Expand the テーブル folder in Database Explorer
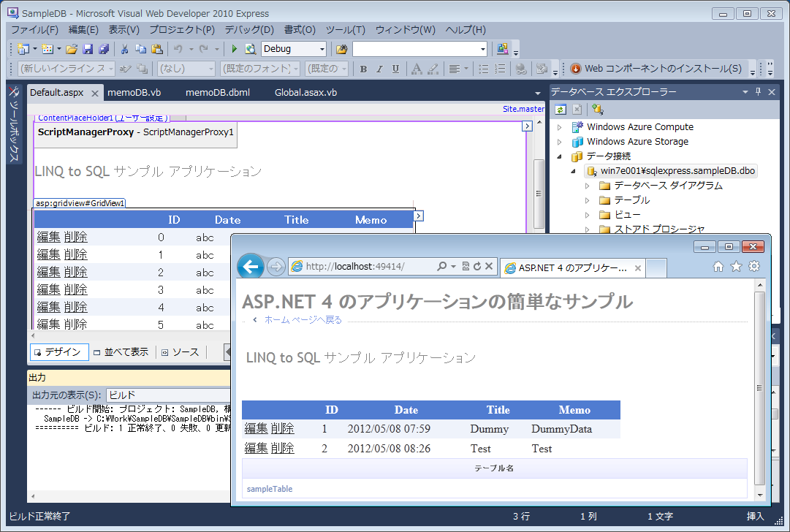Image resolution: width=790 pixels, height=532 pixels. (587, 199)
